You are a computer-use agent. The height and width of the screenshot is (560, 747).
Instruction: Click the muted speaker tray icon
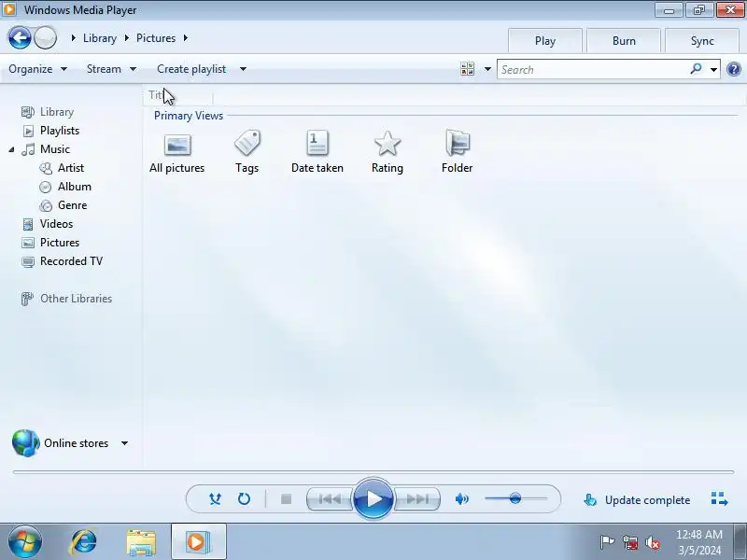click(652, 542)
